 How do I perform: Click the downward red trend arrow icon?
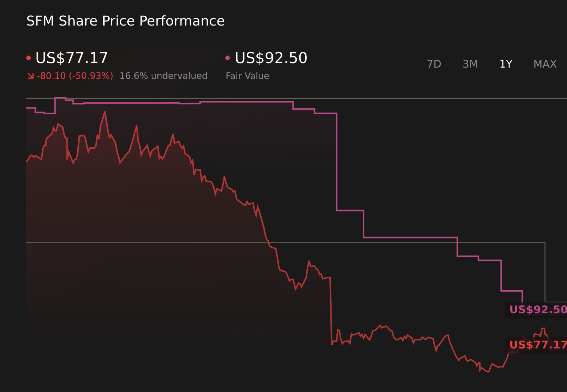(30, 75)
